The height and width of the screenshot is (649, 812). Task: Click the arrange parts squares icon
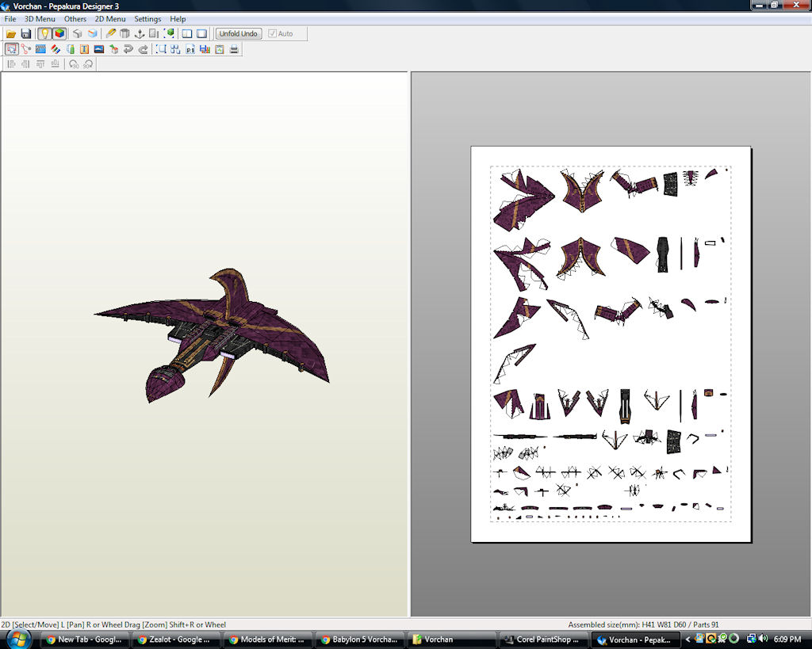175,49
